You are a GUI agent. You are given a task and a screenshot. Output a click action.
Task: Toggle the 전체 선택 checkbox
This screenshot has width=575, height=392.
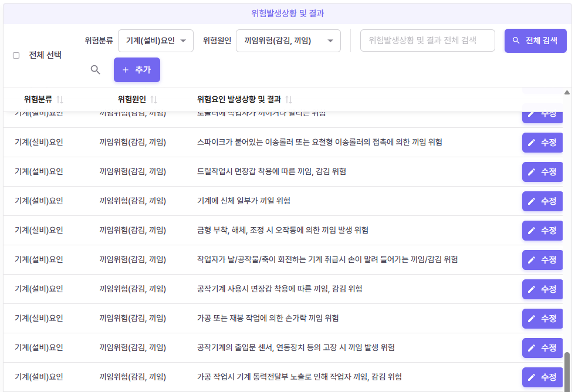[16, 56]
